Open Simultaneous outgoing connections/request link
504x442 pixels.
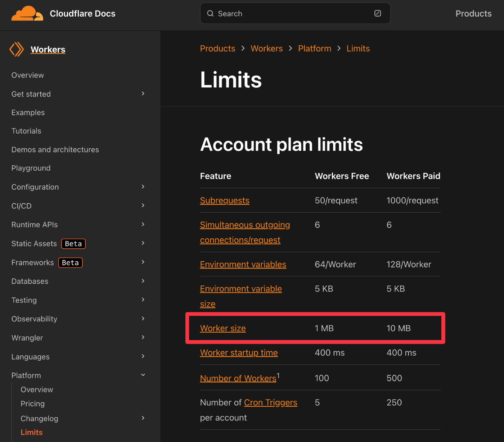pyautogui.click(x=245, y=233)
